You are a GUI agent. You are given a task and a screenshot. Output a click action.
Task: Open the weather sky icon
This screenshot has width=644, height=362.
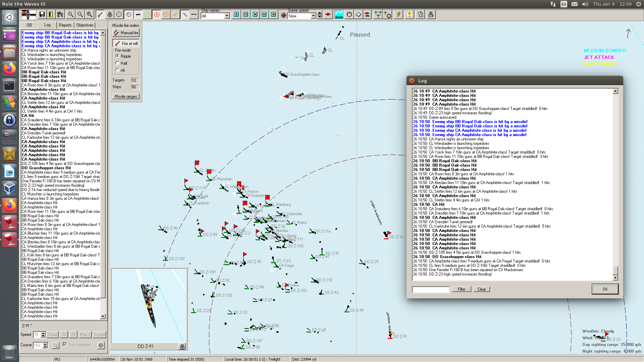339,14
